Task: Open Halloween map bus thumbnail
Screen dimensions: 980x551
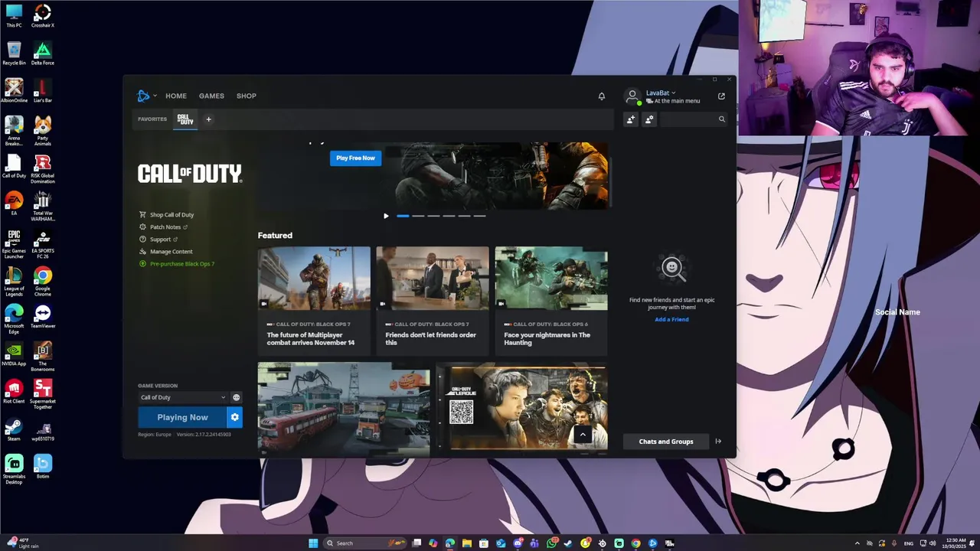Action: (x=344, y=409)
